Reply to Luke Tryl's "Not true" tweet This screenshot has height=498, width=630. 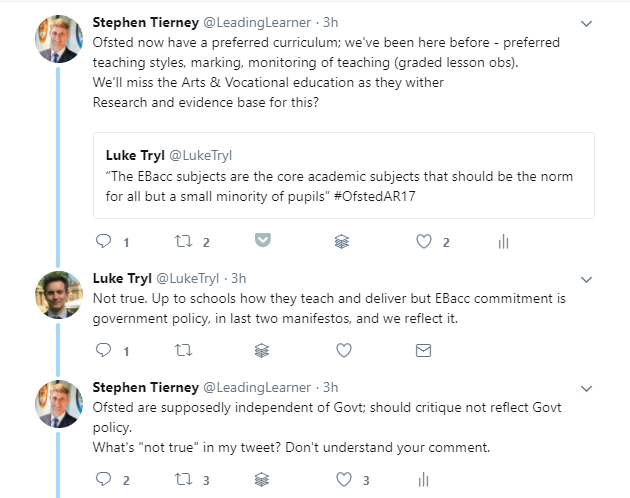pyautogui.click(x=102, y=351)
